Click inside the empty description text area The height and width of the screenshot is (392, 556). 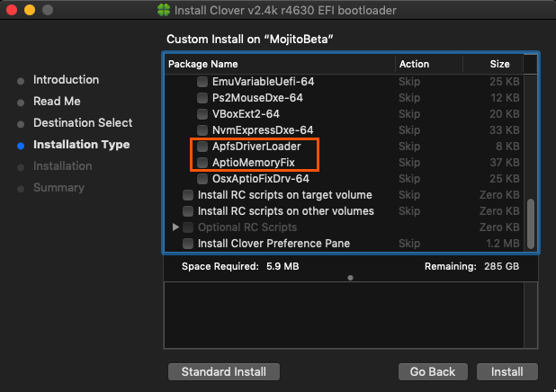(x=344, y=316)
